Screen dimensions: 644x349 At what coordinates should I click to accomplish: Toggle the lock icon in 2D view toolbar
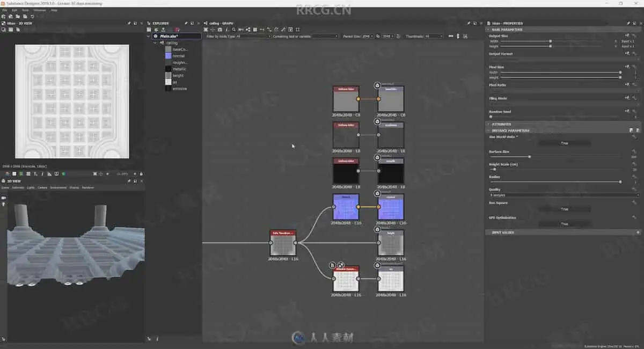tap(141, 173)
